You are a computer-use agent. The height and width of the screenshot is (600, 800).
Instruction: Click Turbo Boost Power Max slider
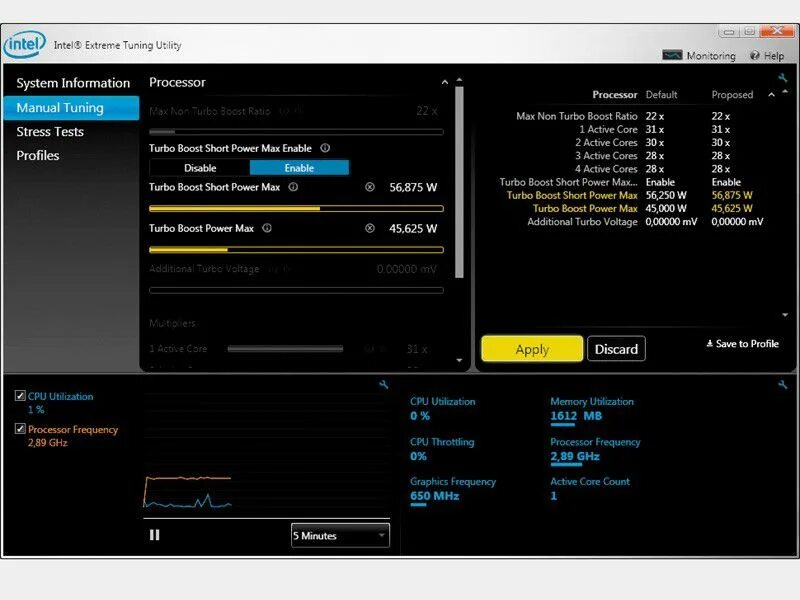296,250
